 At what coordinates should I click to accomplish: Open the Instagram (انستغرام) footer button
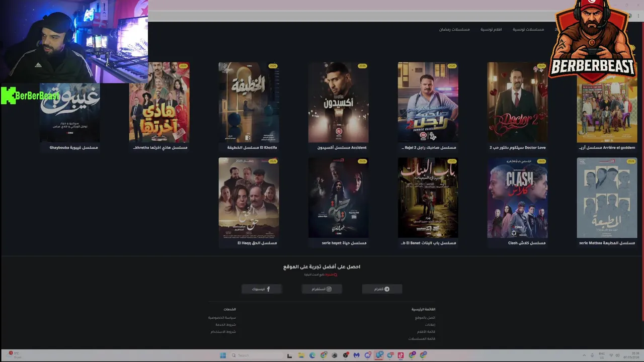[x=321, y=289]
